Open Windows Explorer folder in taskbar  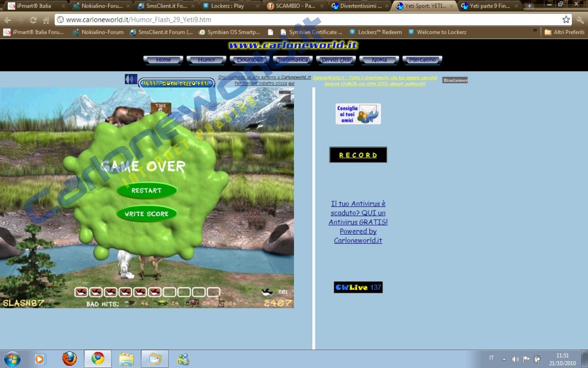pos(126,359)
